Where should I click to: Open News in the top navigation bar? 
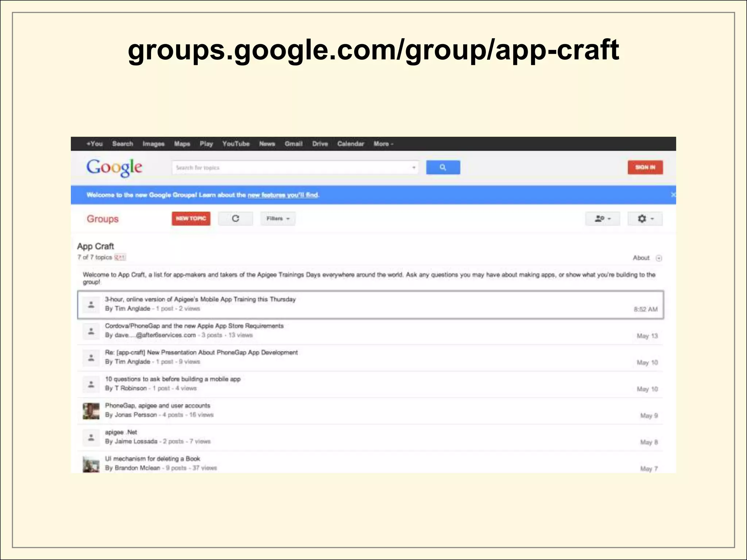267,144
